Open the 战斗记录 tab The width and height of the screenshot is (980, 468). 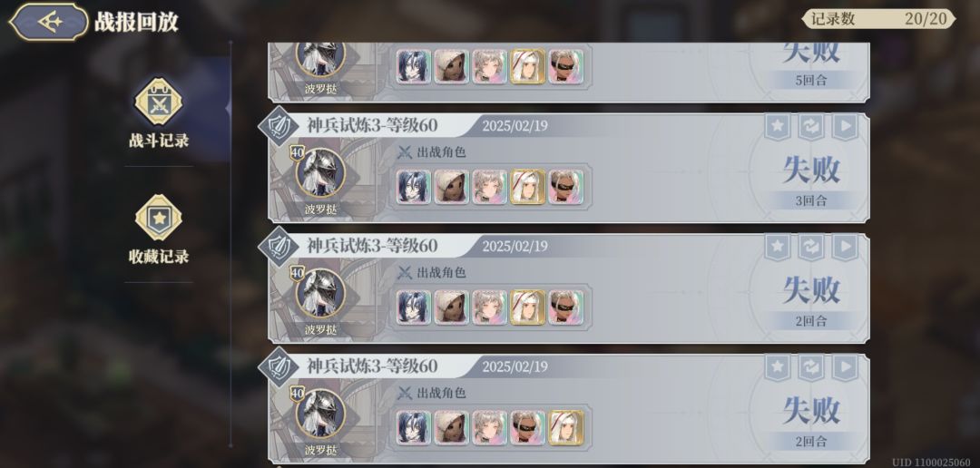(159, 113)
